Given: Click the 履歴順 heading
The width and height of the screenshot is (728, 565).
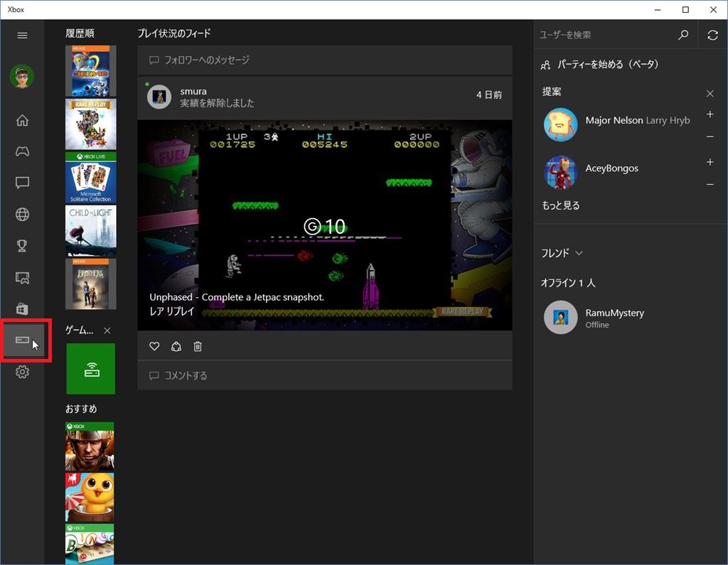Looking at the screenshot, I should click(x=80, y=33).
